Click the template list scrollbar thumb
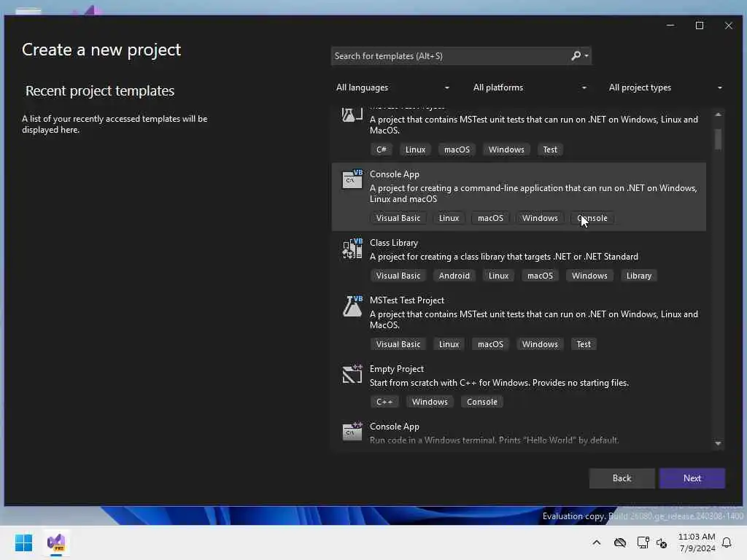 pos(718,139)
